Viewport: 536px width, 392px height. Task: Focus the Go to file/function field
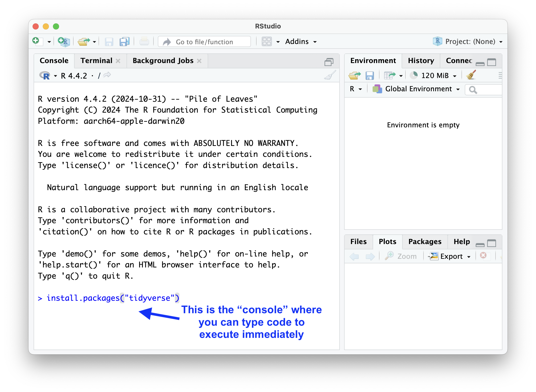tap(204, 42)
